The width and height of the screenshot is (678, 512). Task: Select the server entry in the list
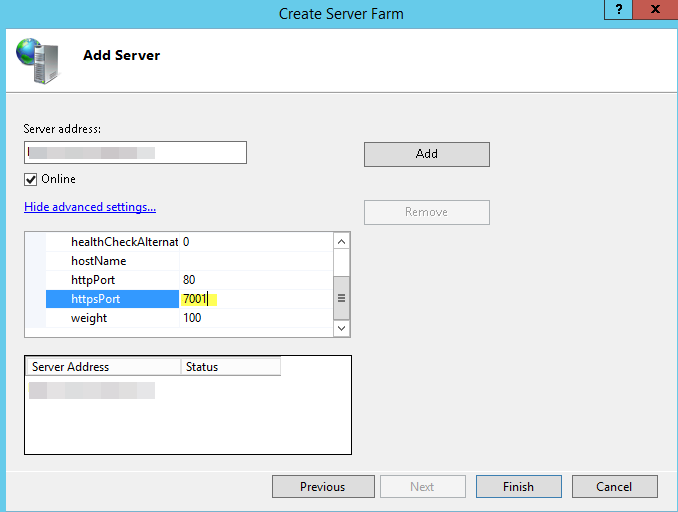(x=92, y=390)
